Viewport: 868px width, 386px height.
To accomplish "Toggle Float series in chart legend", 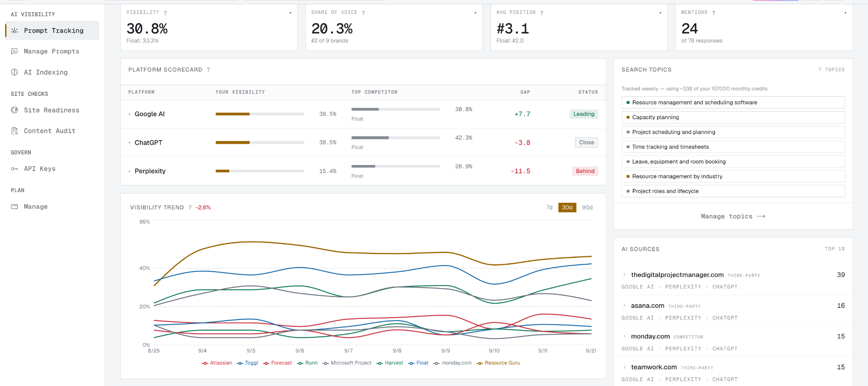I will point(418,363).
